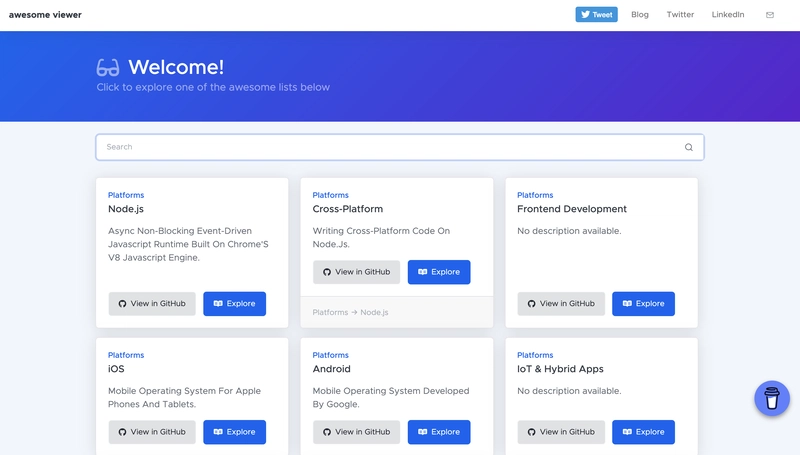
Task: Click Platforms label above iOS
Action: 126,355
